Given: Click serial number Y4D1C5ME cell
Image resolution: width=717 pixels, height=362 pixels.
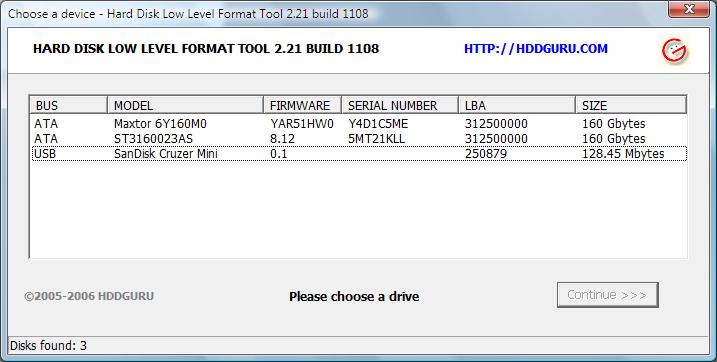Looking at the screenshot, I should click(378, 124).
